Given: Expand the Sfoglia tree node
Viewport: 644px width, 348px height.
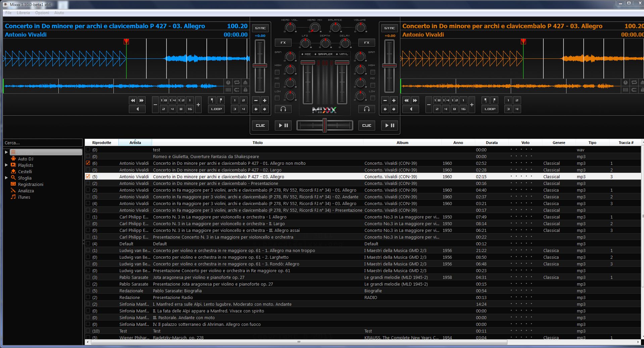Looking at the screenshot, I should pyautogui.click(x=6, y=178).
